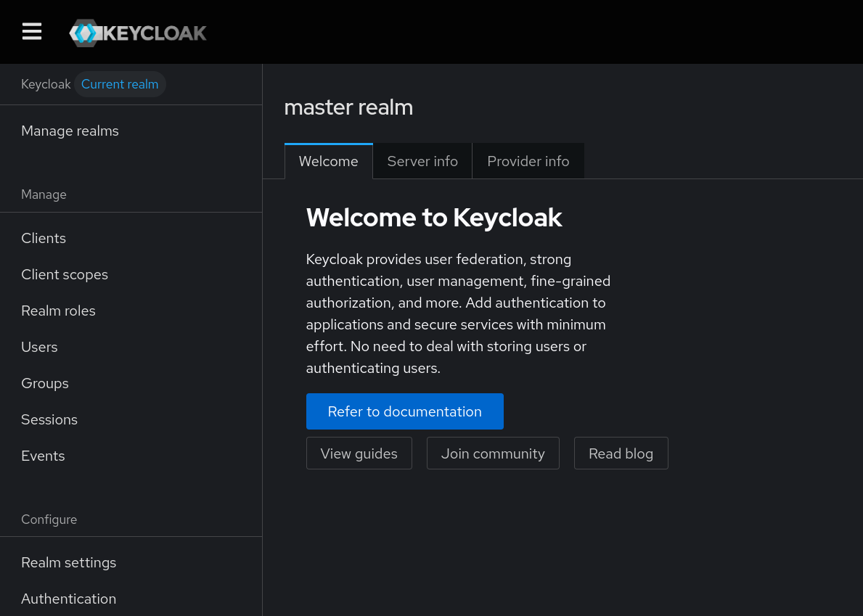Image resolution: width=863 pixels, height=616 pixels.
Task: View active Sessions
Action: tap(49, 419)
